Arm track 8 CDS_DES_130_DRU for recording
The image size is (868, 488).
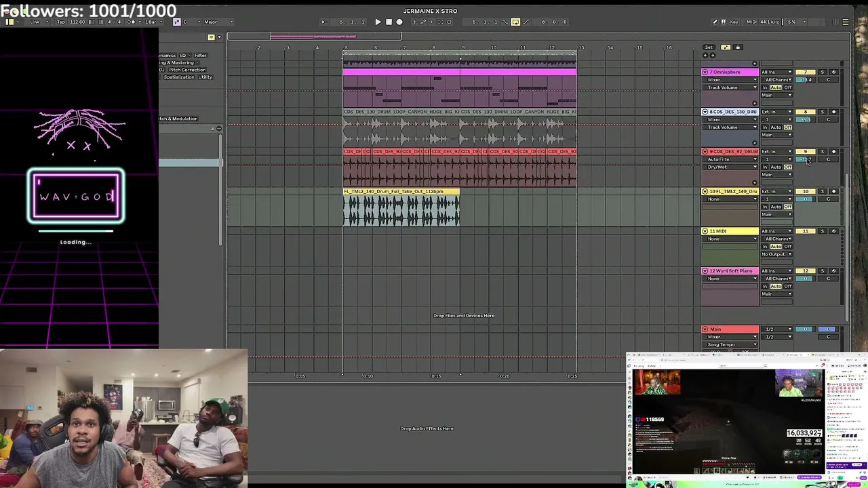pos(834,112)
